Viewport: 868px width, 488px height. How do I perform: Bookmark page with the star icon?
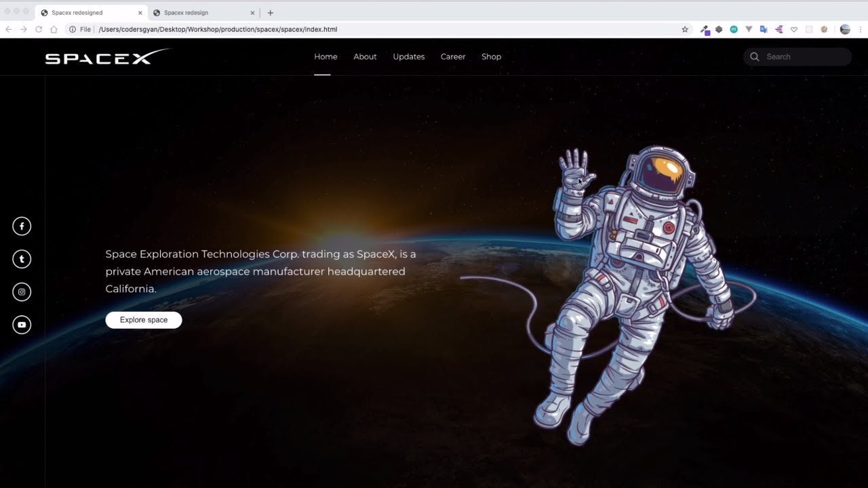(685, 30)
